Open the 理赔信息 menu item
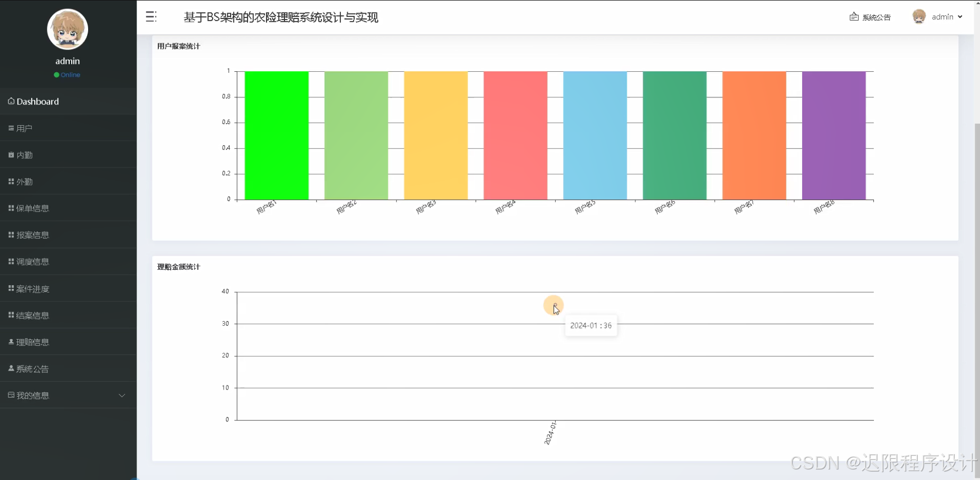Viewport: 980px width, 480px height. click(x=68, y=342)
